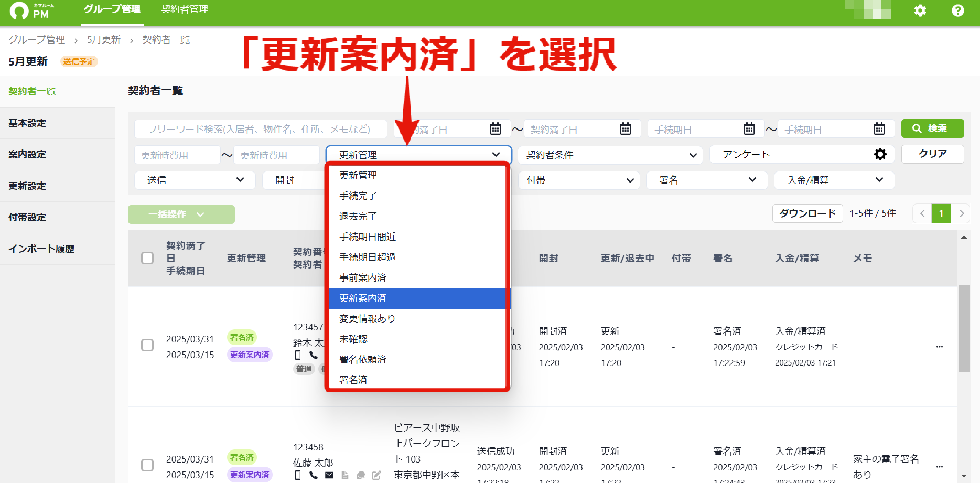Click the クリア button

(x=932, y=154)
